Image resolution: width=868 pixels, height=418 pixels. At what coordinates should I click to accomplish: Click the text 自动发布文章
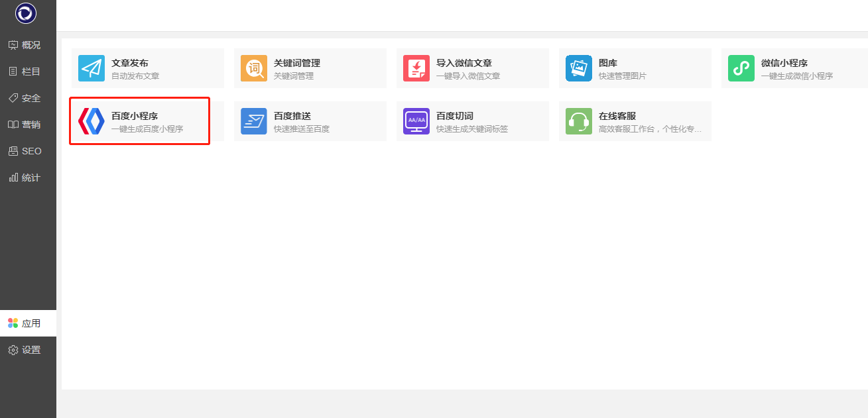coord(135,76)
